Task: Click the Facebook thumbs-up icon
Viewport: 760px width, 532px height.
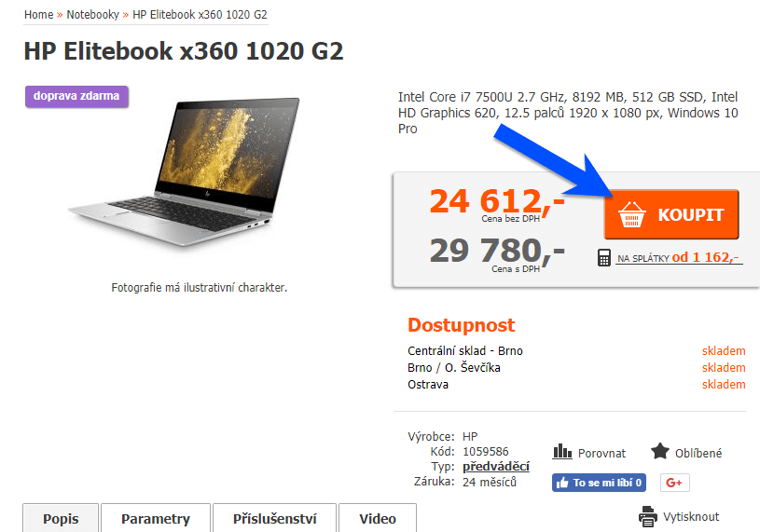Action: [562, 483]
